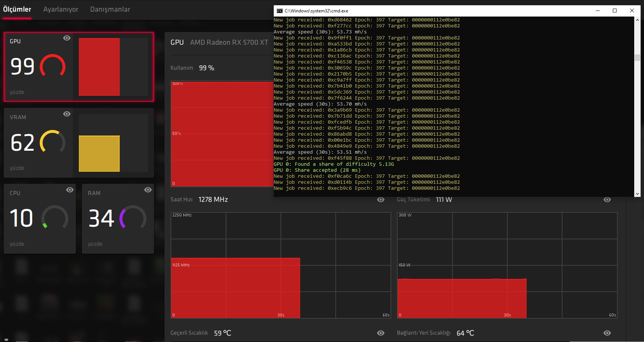Click the purple RAM circular gauge
This screenshot has height=342, width=644.
pos(133,218)
